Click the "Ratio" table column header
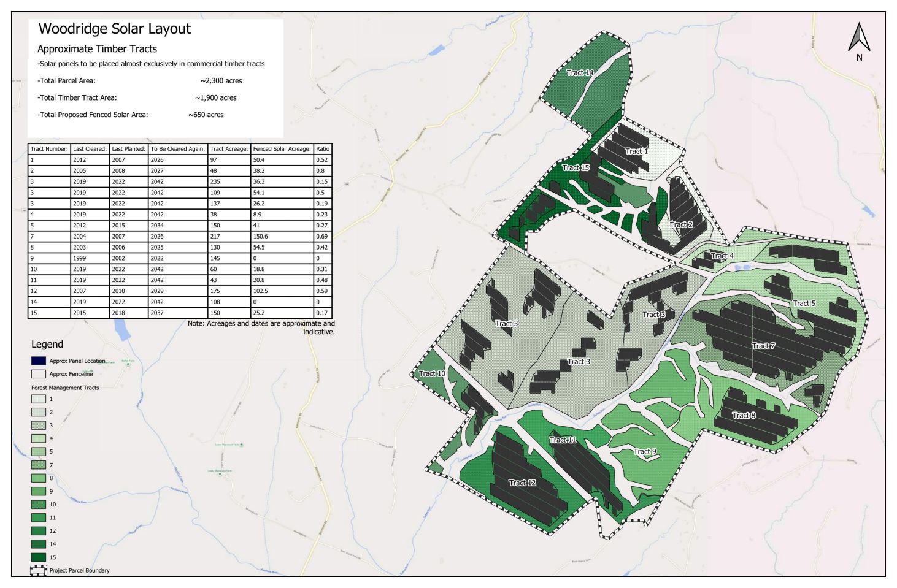Screen dimensions: 897x588 coord(323,149)
